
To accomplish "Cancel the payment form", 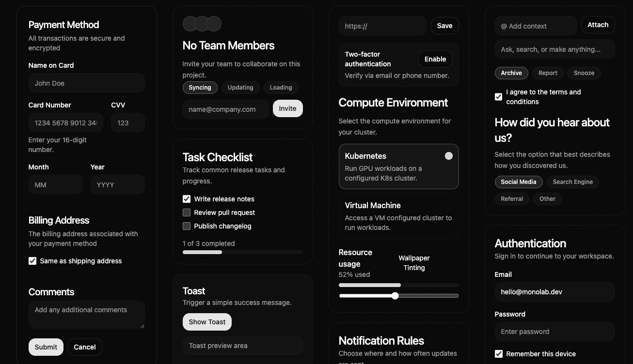I will pyautogui.click(x=84, y=347).
